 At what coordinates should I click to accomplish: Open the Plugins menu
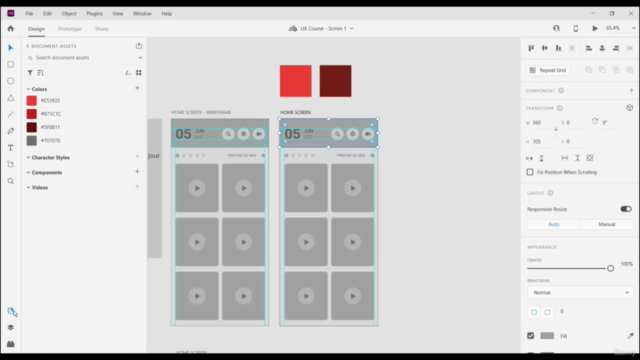coord(94,13)
